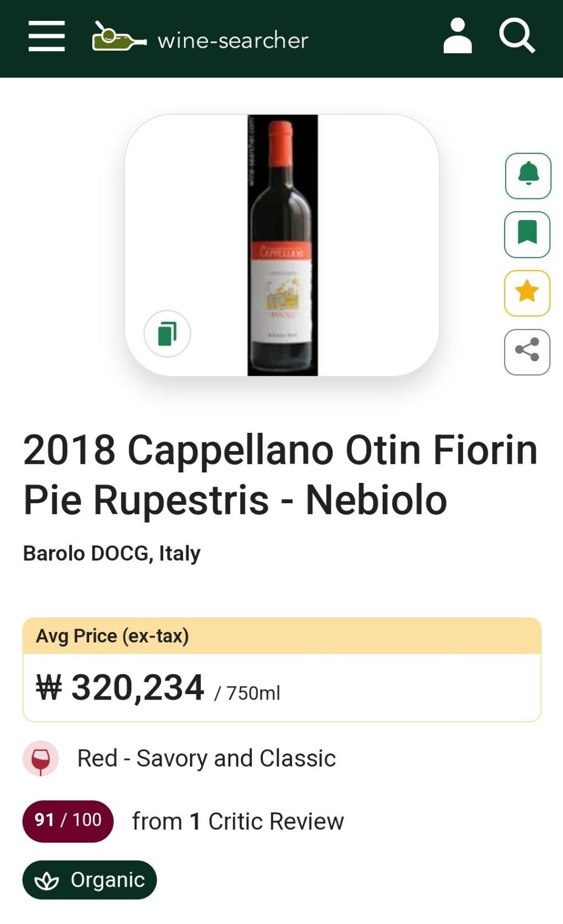Open the 1 Critic Review link
This screenshot has width=563, height=924.
(x=238, y=822)
